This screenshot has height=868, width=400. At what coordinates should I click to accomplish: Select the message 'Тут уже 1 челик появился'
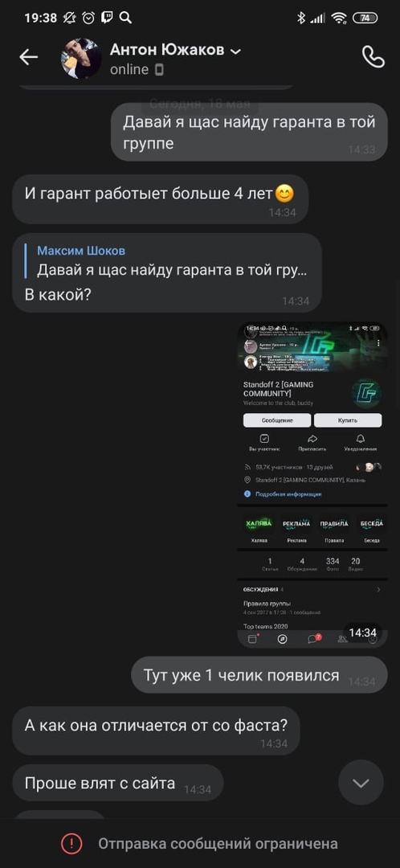click(259, 675)
